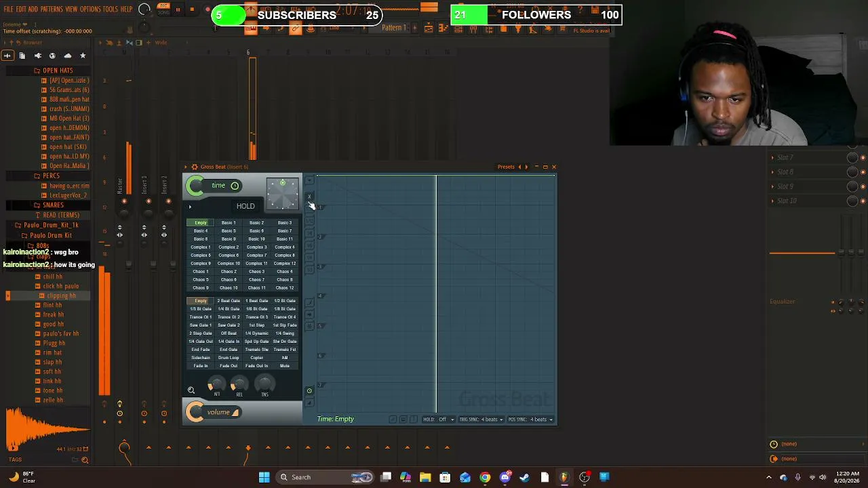Open File Explorer from taskbar
This screenshot has width=868, height=488.
point(425,477)
